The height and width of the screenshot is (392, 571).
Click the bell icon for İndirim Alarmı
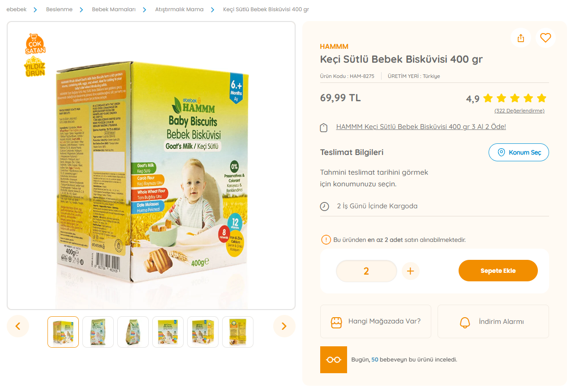(x=465, y=322)
